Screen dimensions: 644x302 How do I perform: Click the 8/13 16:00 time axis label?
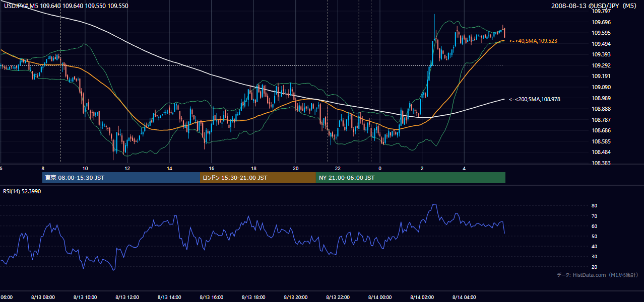(211, 297)
